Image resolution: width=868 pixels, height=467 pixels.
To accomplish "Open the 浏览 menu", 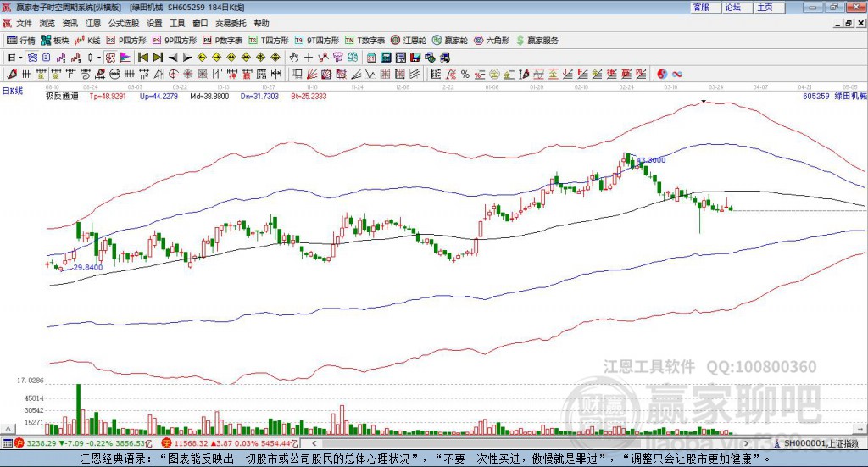I will point(47,23).
